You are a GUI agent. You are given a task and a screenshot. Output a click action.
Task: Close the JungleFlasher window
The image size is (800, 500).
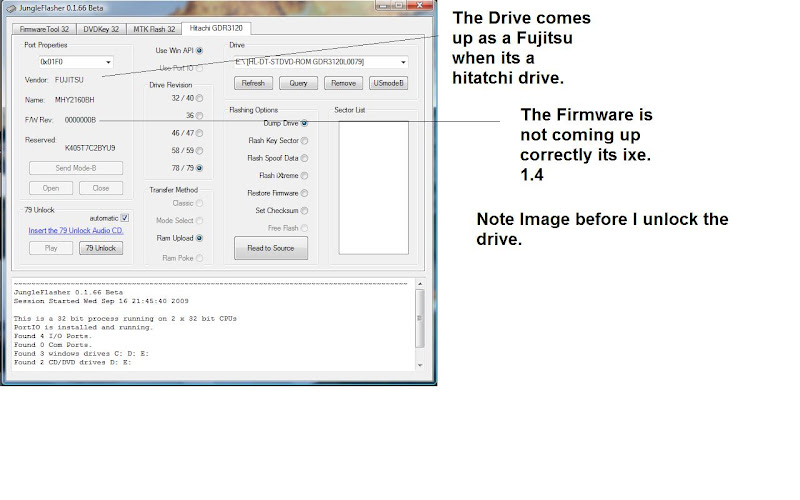[419, 5]
